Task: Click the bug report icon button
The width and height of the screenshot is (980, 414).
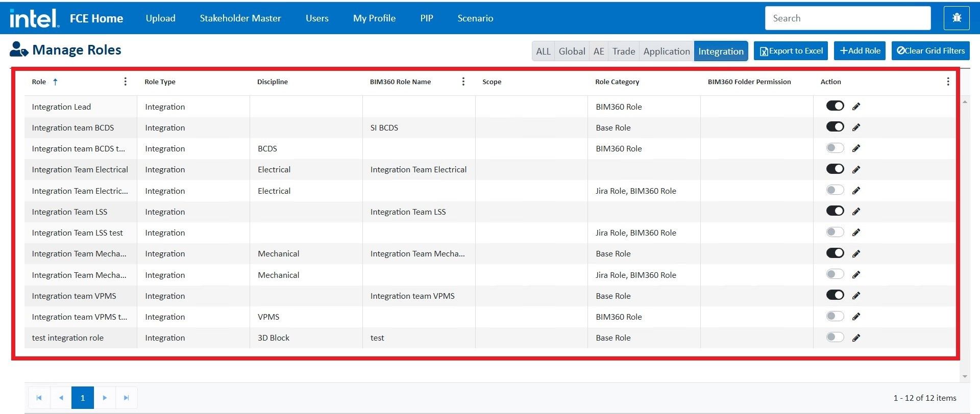Action: point(957,18)
